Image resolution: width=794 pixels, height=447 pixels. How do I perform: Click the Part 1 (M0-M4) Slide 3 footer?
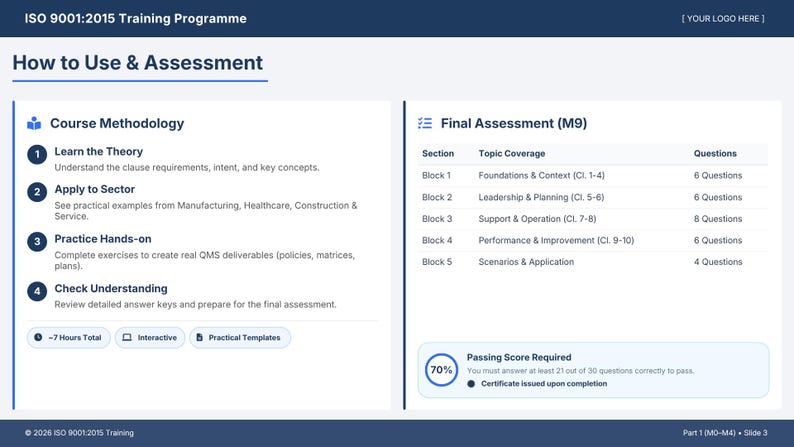click(725, 433)
